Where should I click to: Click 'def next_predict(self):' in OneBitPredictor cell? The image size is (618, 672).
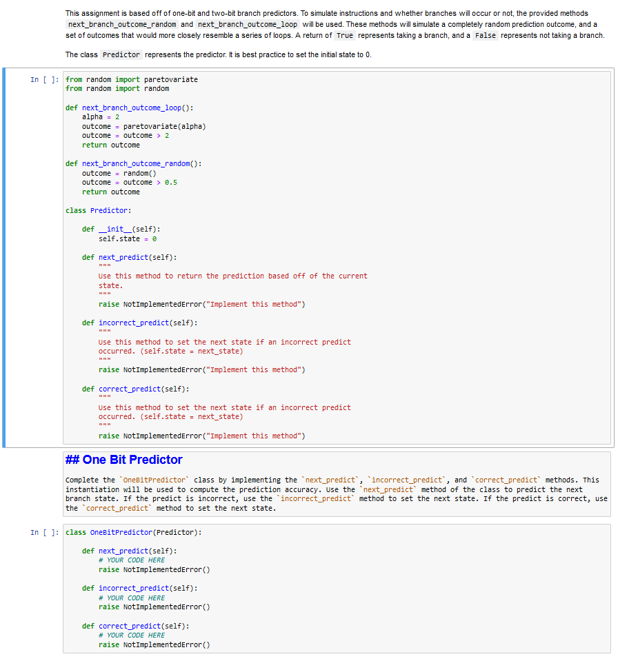129,551
